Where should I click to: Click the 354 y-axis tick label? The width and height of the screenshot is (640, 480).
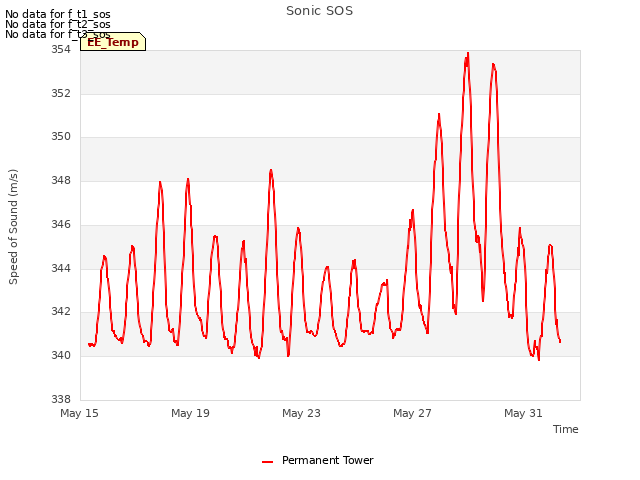[x=61, y=50]
